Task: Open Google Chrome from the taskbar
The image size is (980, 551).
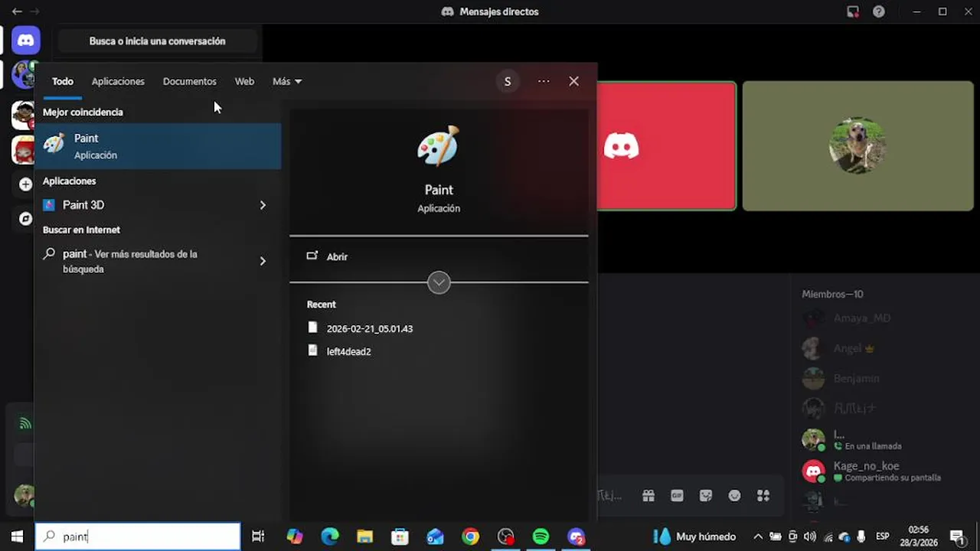Action: click(470, 536)
